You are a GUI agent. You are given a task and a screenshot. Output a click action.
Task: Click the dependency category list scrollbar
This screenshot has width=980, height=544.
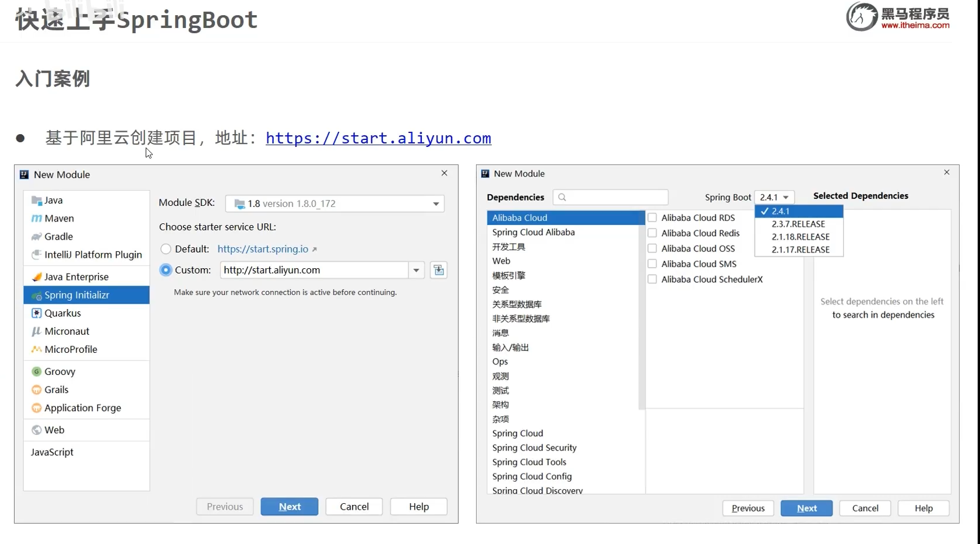point(641,310)
